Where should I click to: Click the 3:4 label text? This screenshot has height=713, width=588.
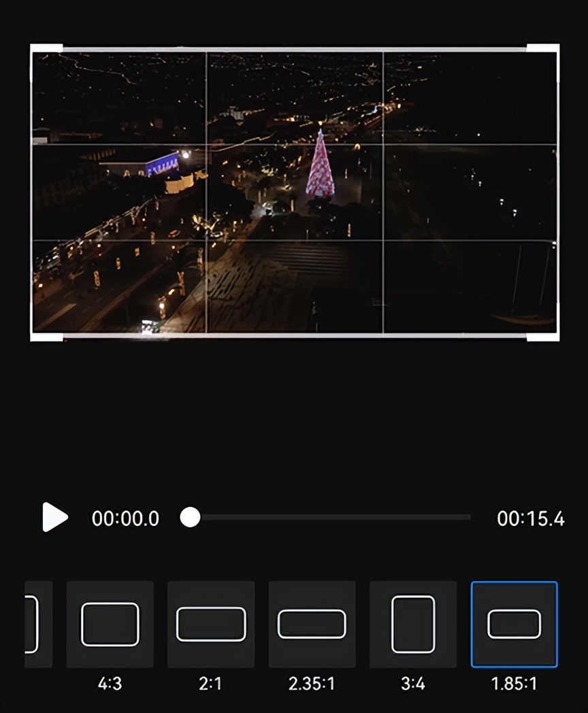[413, 684]
